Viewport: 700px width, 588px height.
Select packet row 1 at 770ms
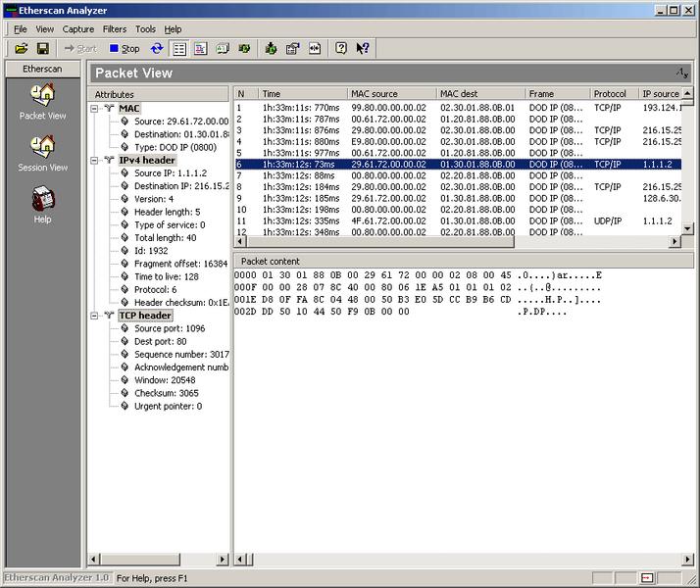[458, 108]
